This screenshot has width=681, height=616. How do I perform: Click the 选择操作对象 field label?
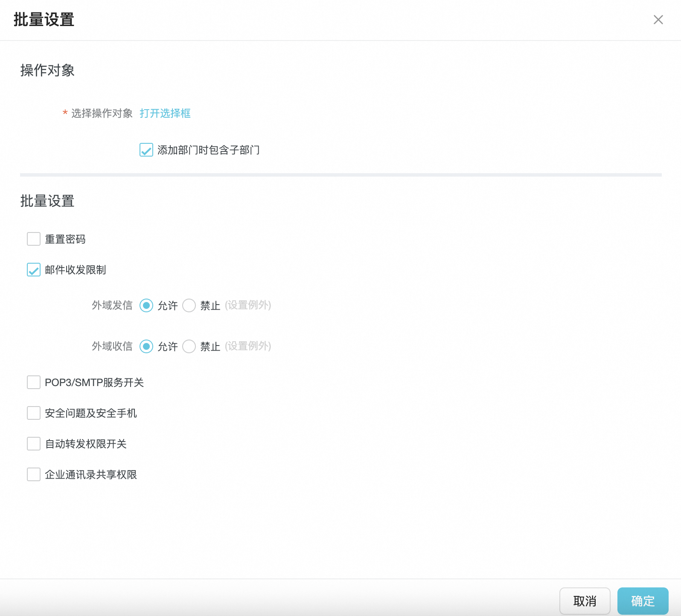click(x=102, y=113)
